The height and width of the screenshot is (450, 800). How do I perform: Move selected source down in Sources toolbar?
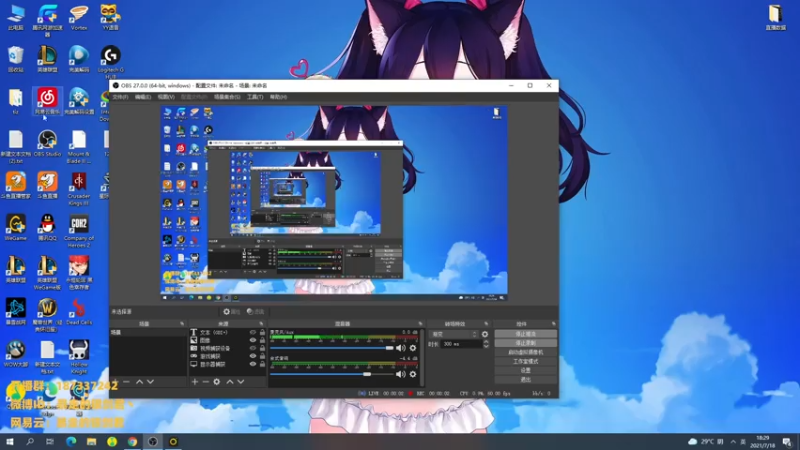tap(241, 382)
